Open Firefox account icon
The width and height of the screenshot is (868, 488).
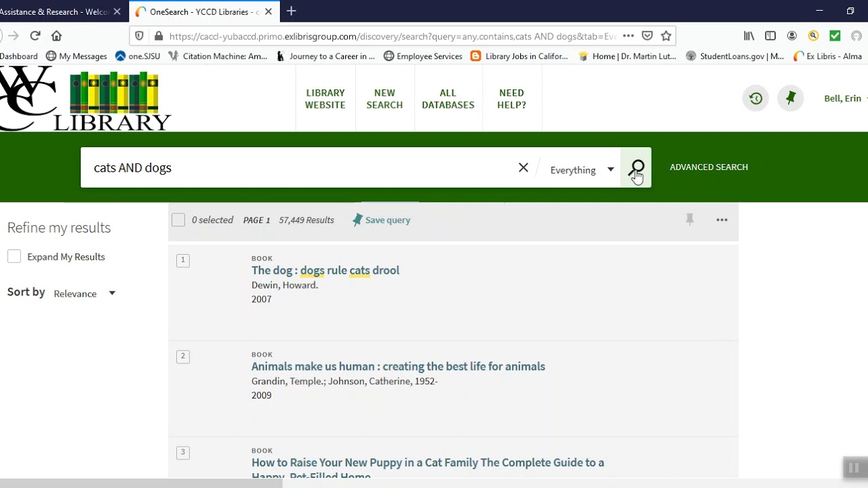[792, 36]
